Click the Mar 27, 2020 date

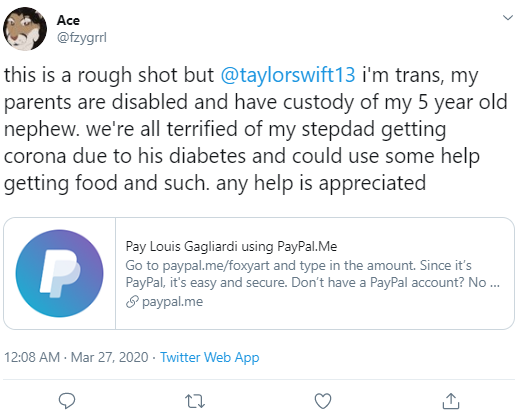click(x=109, y=357)
